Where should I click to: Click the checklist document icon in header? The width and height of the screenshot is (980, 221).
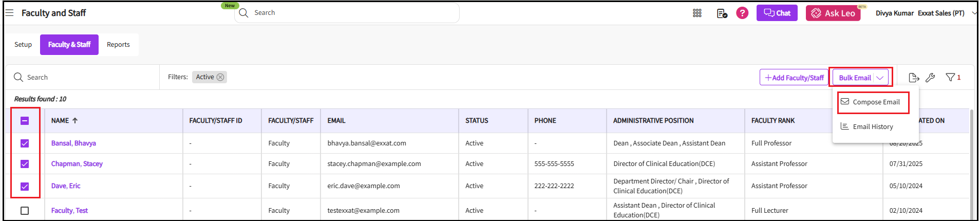[722, 13]
